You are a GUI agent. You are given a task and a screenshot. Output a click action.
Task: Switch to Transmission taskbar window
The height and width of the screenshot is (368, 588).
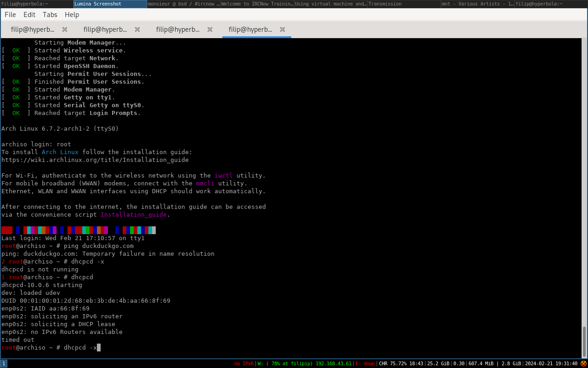click(404, 4)
